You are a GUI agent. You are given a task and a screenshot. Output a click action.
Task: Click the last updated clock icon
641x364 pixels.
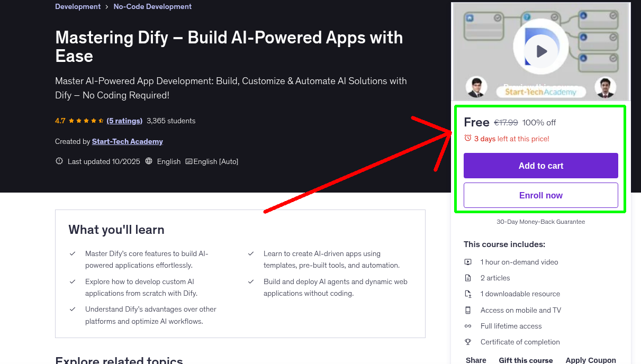pos(59,161)
